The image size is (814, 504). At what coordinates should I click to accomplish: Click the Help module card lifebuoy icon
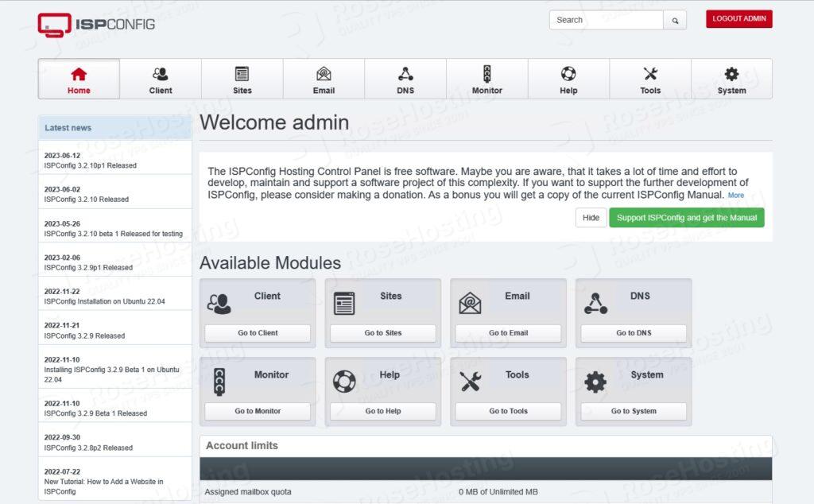344,382
